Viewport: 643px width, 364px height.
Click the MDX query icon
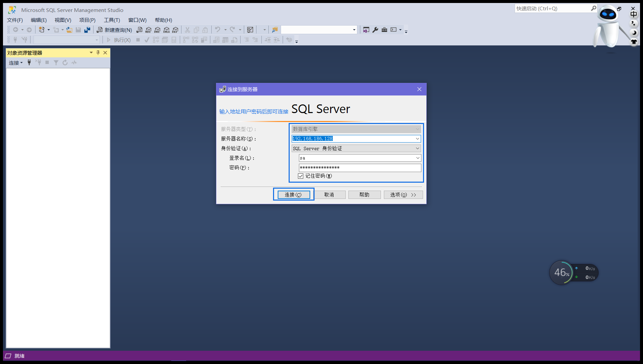click(148, 30)
